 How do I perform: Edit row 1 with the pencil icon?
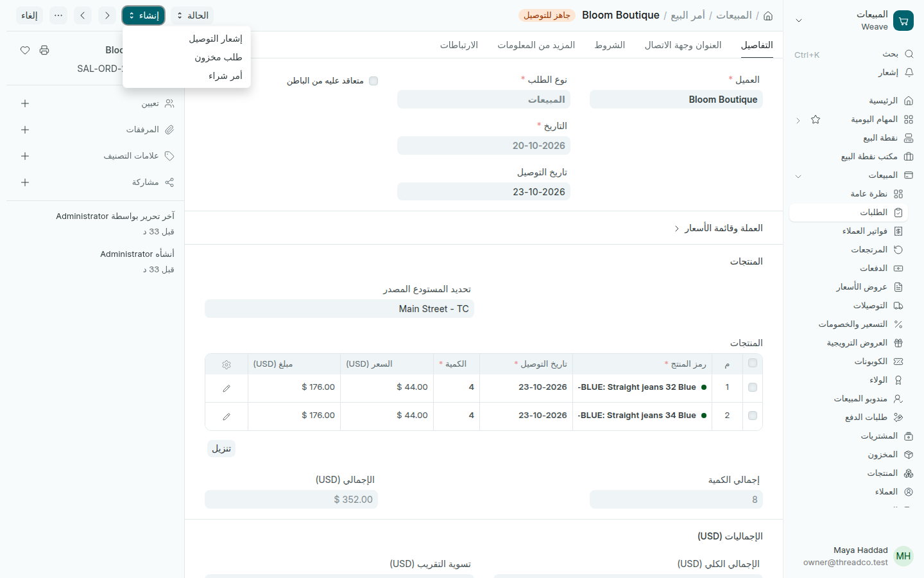click(x=227, y=388)
